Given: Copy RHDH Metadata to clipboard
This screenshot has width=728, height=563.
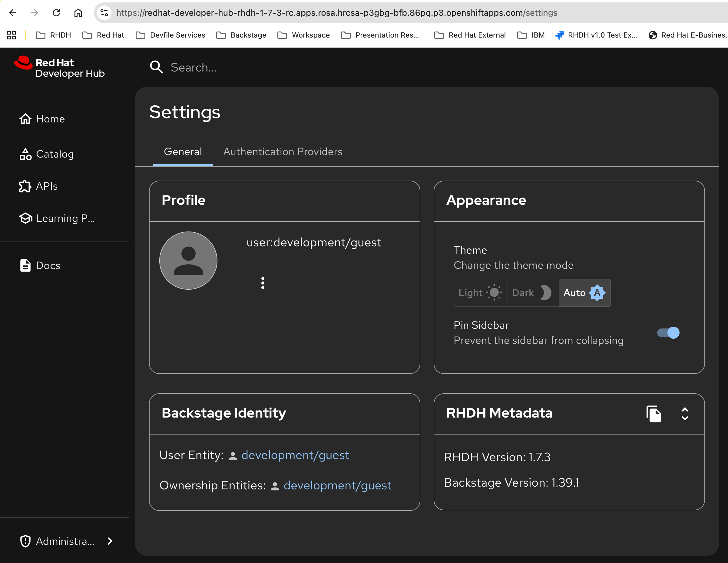Looking at the screenshot, I should (653, 414).
